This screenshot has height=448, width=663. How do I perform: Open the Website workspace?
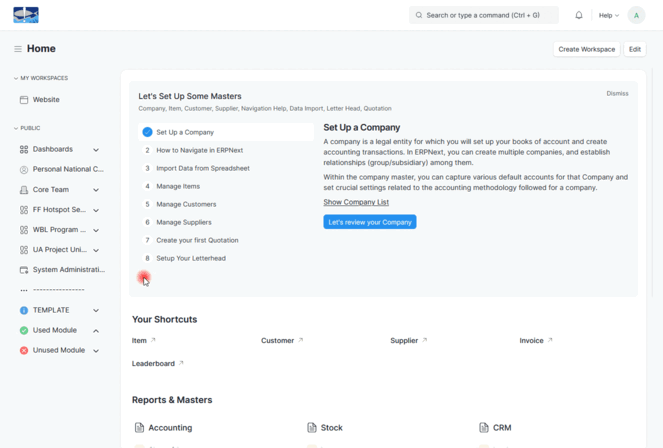[x=46, y=100]
